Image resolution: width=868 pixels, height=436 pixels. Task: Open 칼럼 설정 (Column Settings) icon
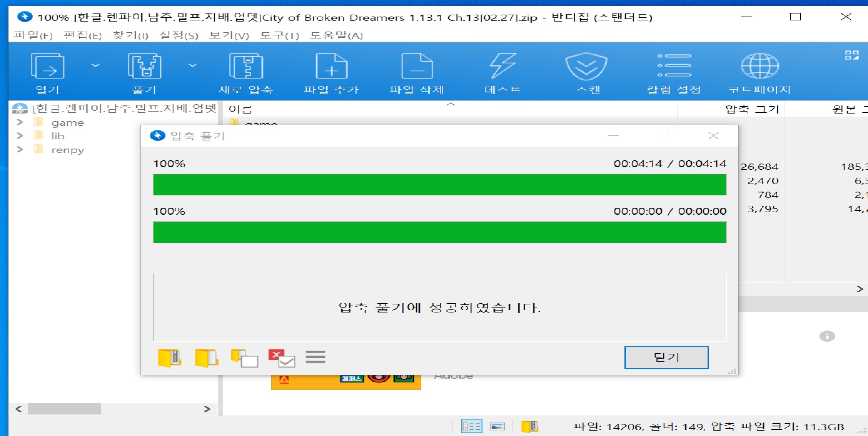click(674, 66)
